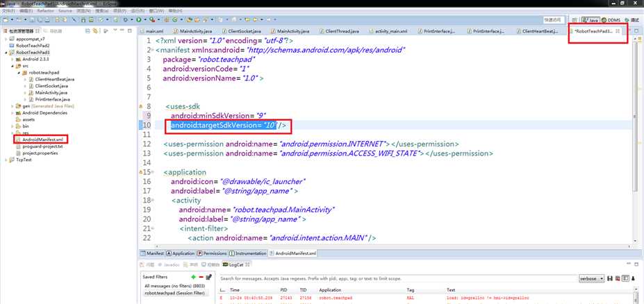Screen dimensions: 644x304
Task: Toggle link with editor in explorer
Action: [95, 31]
